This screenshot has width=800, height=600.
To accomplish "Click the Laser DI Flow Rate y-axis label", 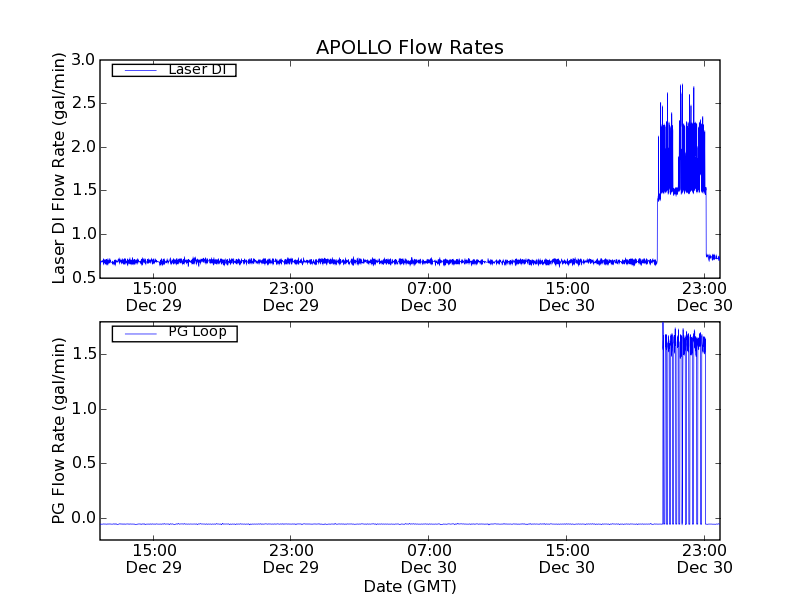I will click(x=59, y=169).
